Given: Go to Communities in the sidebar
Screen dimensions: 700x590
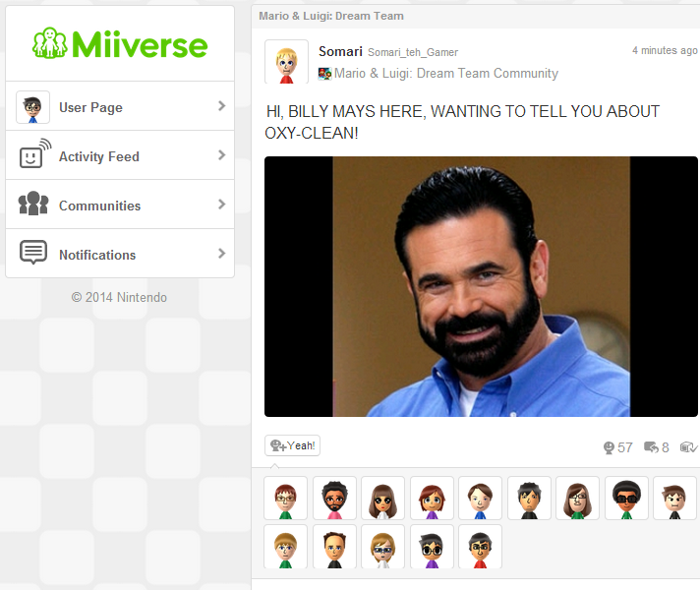Looking at the screenshot, I should [120, 205].
